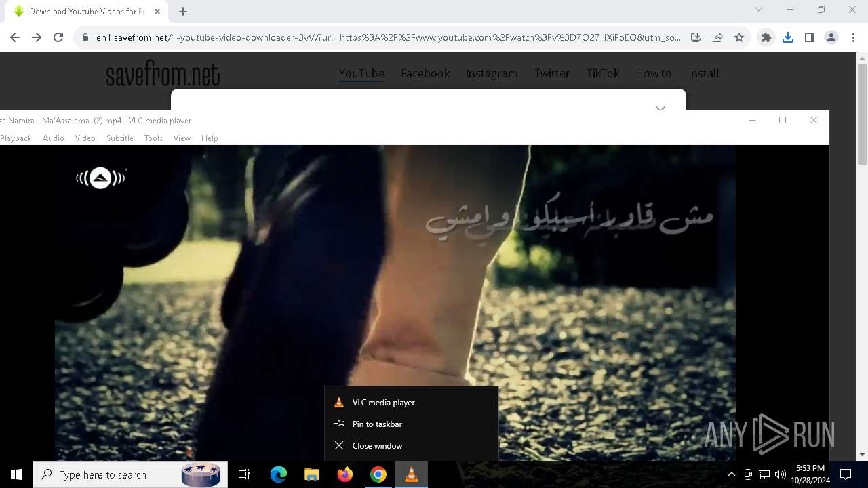
Task: Open VLC Video menu
Action: coord(85,138)
